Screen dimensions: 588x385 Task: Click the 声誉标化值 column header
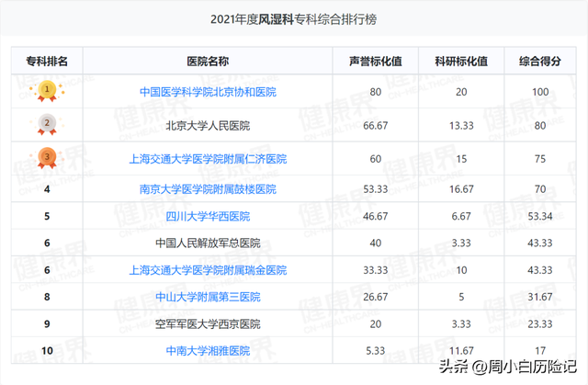point(376,62)
